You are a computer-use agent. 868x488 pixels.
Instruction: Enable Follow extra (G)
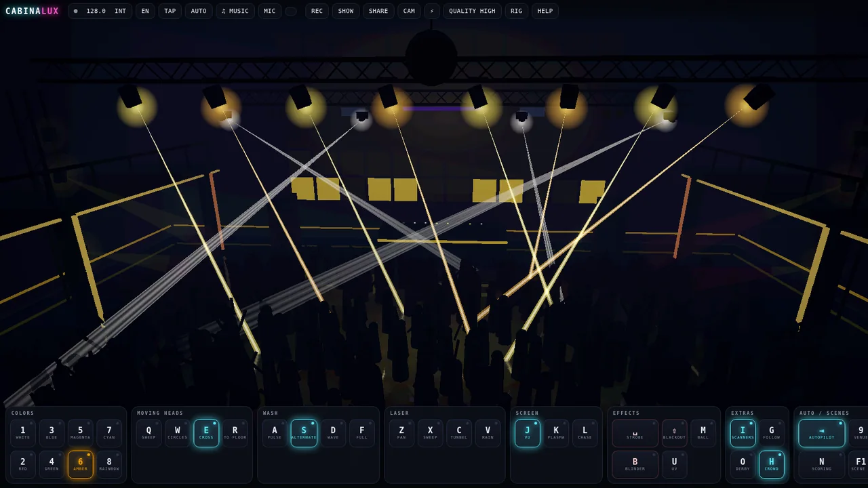tap(771, 433)
